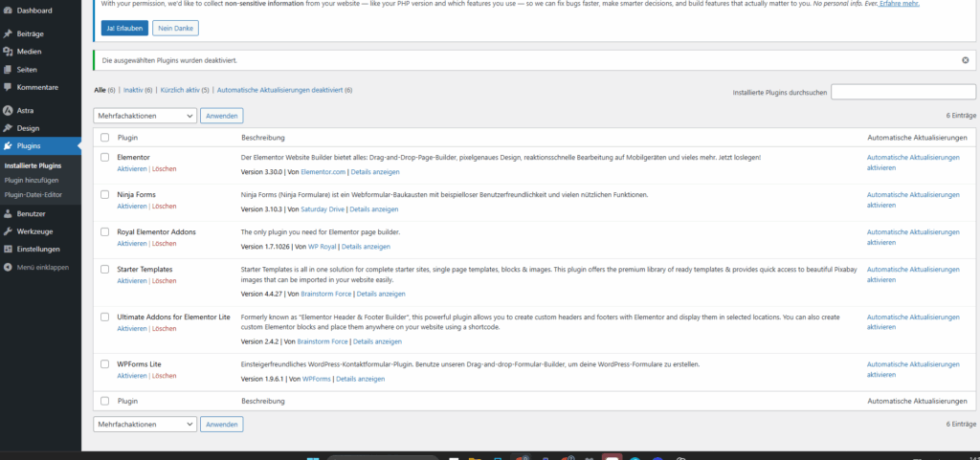Click the Beiträge pin icon
This screenshot has width=980, height=460.
8,33
